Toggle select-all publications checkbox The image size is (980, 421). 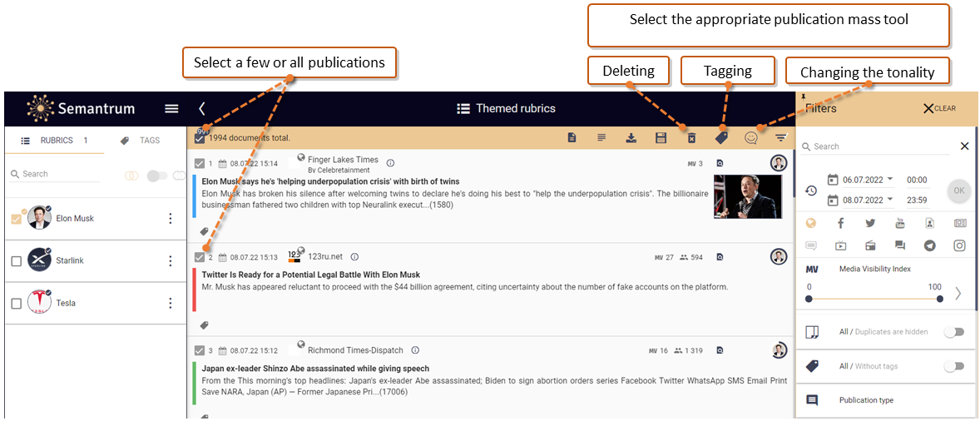pos(200,139)
